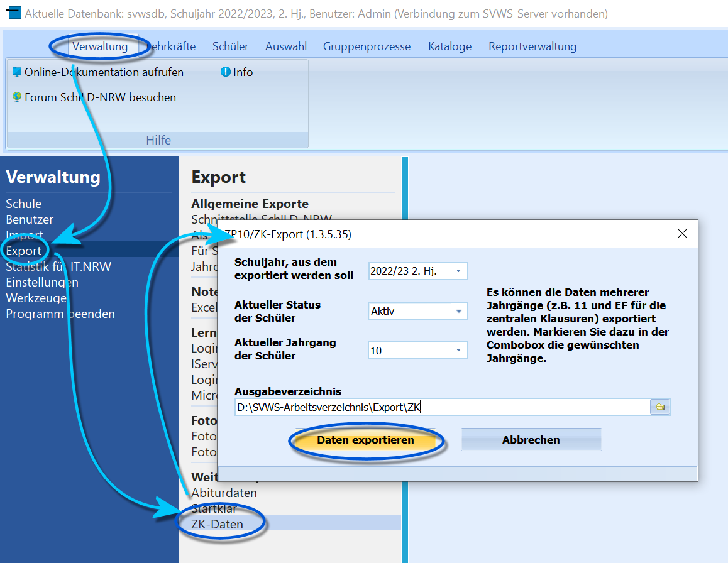The width and height of the screenshot is (728, 563).
Task: Click the Daten exportieren button
Action: (x=365, y=440)
